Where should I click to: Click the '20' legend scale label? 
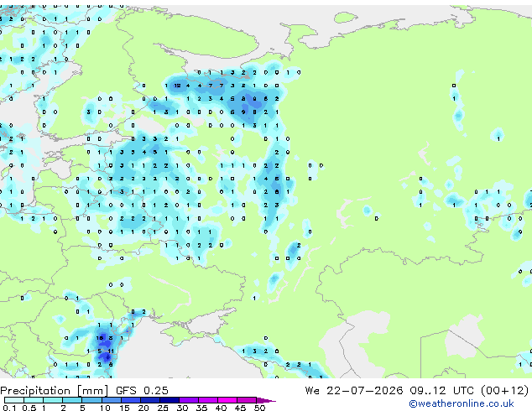(143, 408)
